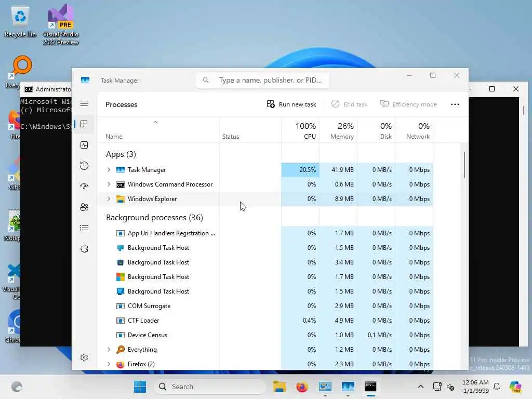This screenshot has height=399, width=532.
Task: Click the Task Manager vertical scrollbar thumb
Action: tap(464, 165)
